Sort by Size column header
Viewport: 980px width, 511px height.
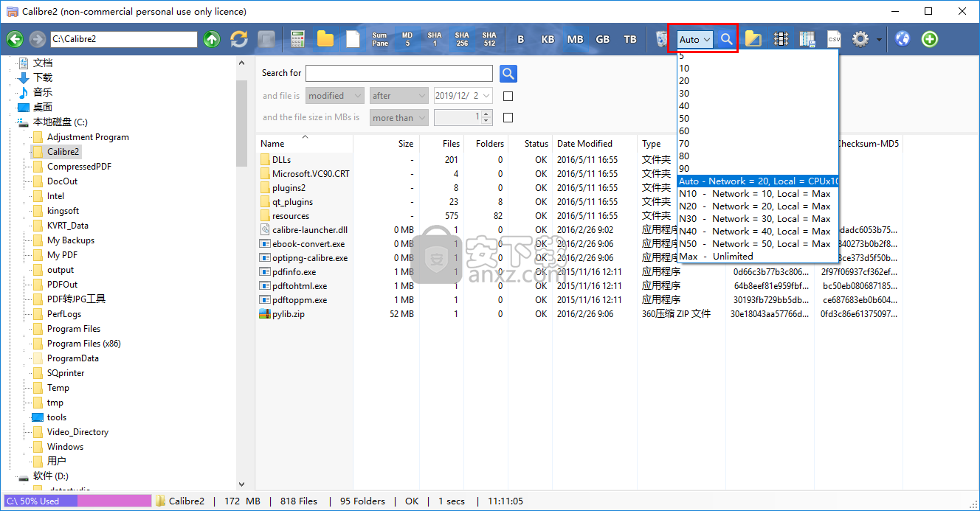[387, 144]
